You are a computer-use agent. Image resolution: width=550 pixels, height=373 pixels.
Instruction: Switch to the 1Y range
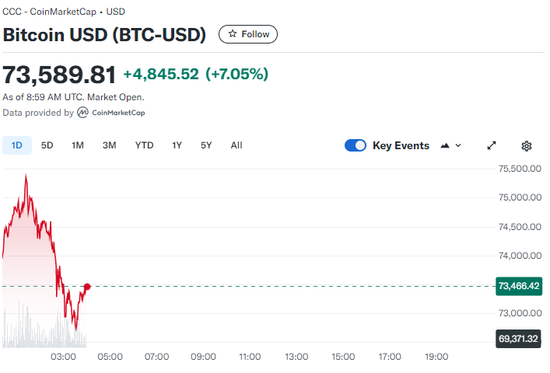177,145
